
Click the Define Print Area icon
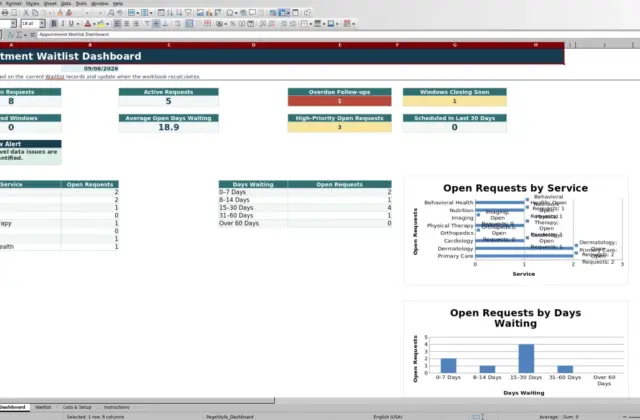[273, 13]
